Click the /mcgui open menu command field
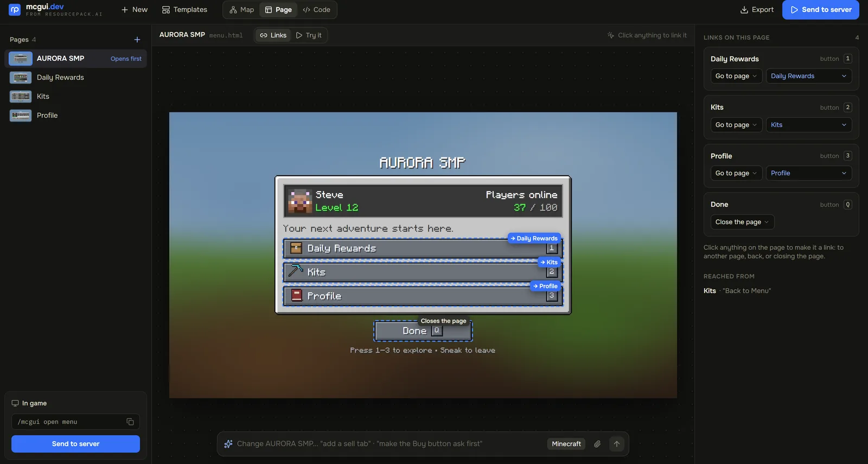 (75, 422)
